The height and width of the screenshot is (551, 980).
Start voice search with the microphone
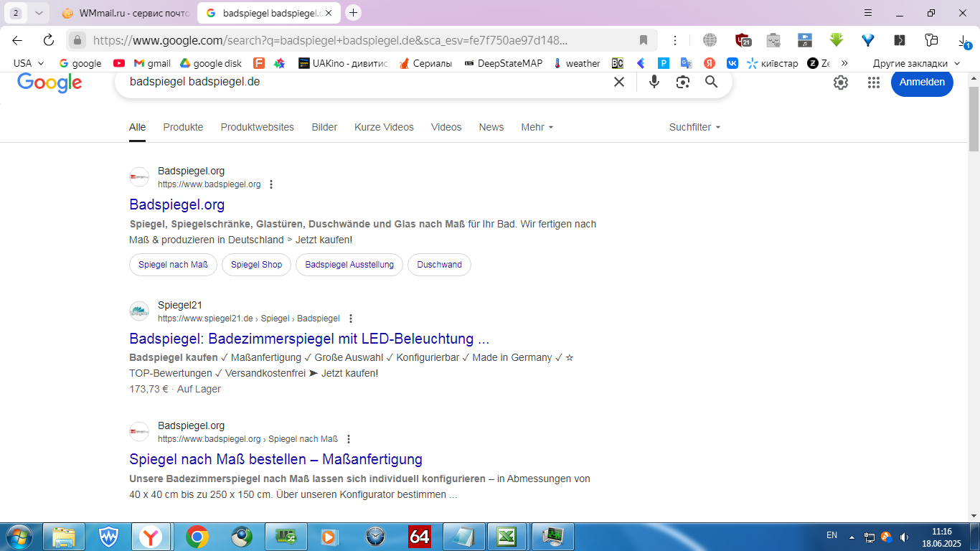[x=654, y=82]
